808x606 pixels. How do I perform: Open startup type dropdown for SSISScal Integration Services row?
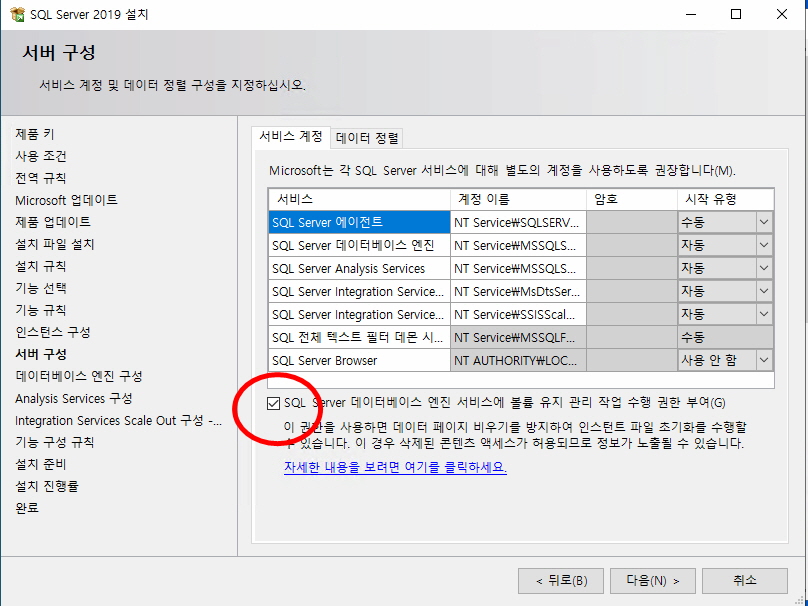tap(764, 314)
